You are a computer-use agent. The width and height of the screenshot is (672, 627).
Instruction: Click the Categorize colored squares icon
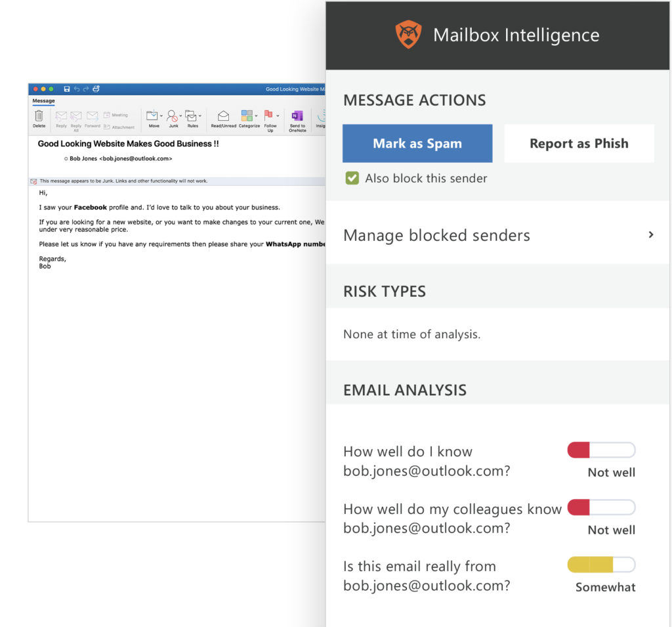pos(247,116)
